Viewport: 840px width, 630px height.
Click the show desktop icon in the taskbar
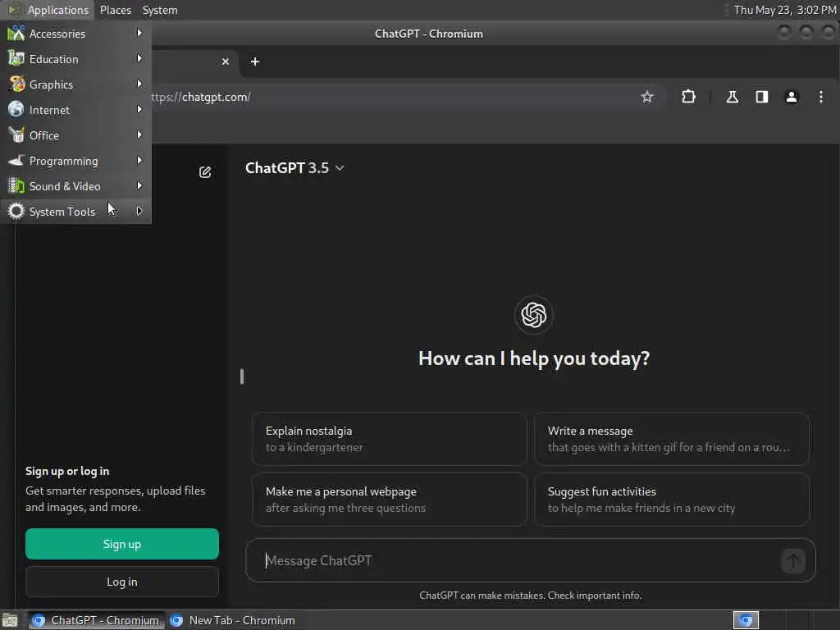(10, 620)
